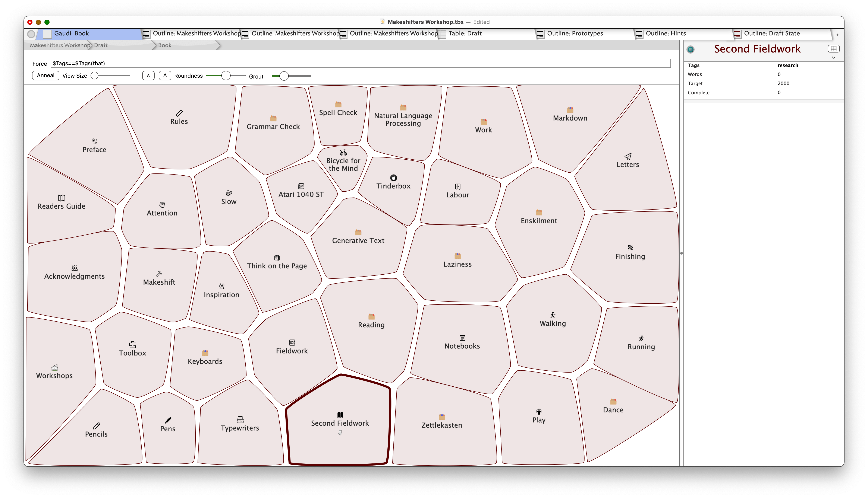
Task: Click the hammer icon on Makeshift note
Action: click(x=159, y=274)
